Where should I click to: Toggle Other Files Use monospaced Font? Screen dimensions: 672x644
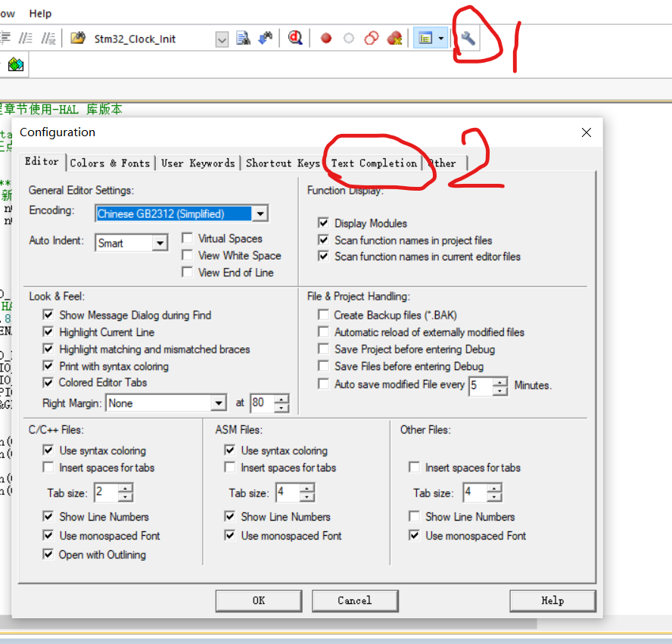pos(415,535)
